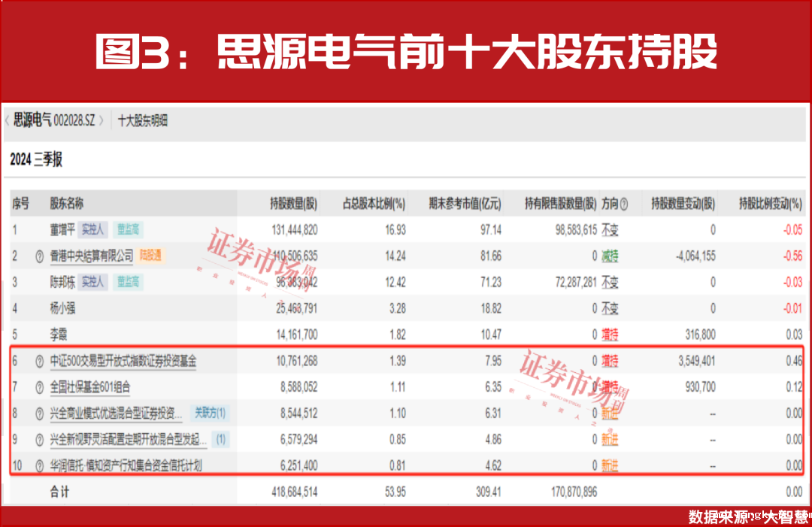Click total market value 309.41
Image resolution: width=812 pixels, height=527 pixels.
[x=489, y=492]
